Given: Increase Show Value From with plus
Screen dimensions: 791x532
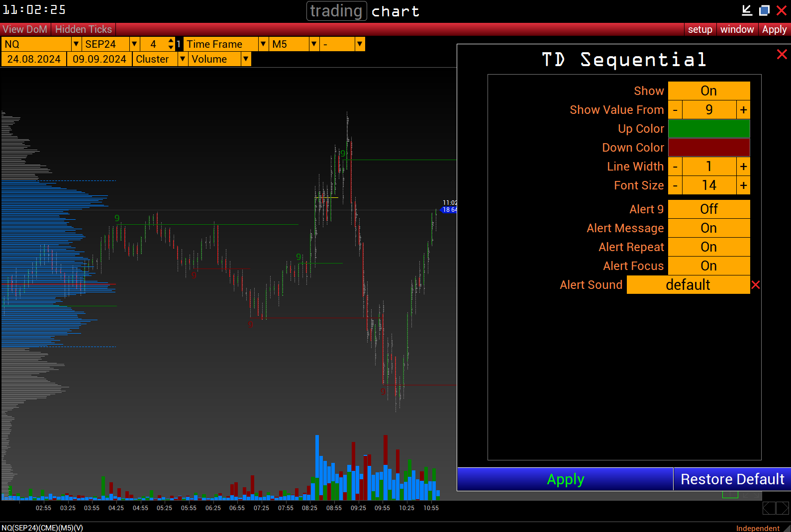Looking at the screenshot, I should click(x=743, y=110).
